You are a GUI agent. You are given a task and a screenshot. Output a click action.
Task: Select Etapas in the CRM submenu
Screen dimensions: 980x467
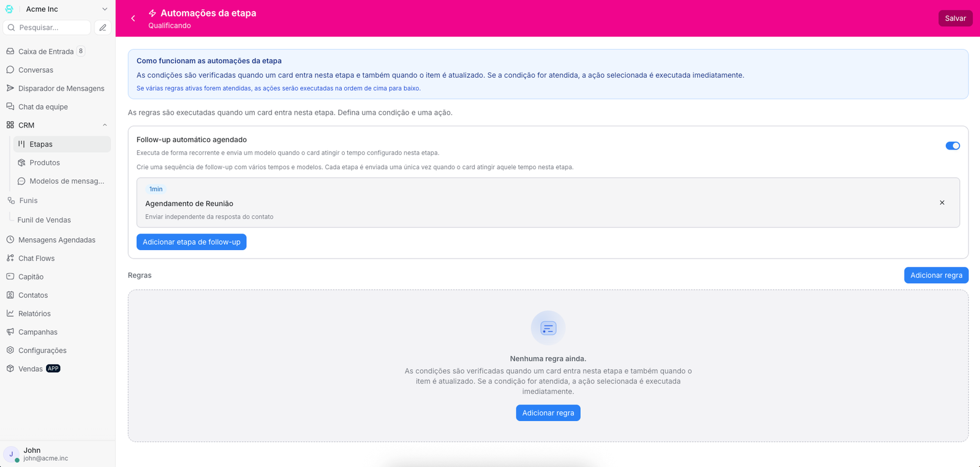pos(62,144)
